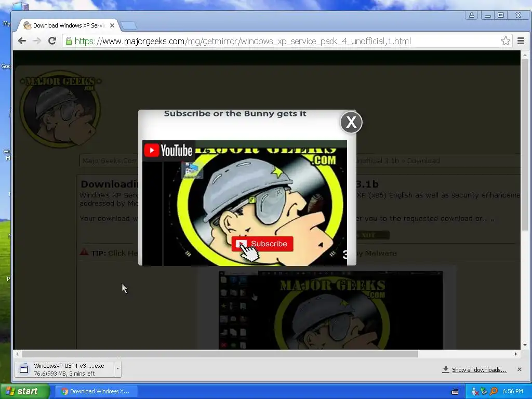Open the Windows Start menu
This screenshot has height=399, width=532.
24,391
